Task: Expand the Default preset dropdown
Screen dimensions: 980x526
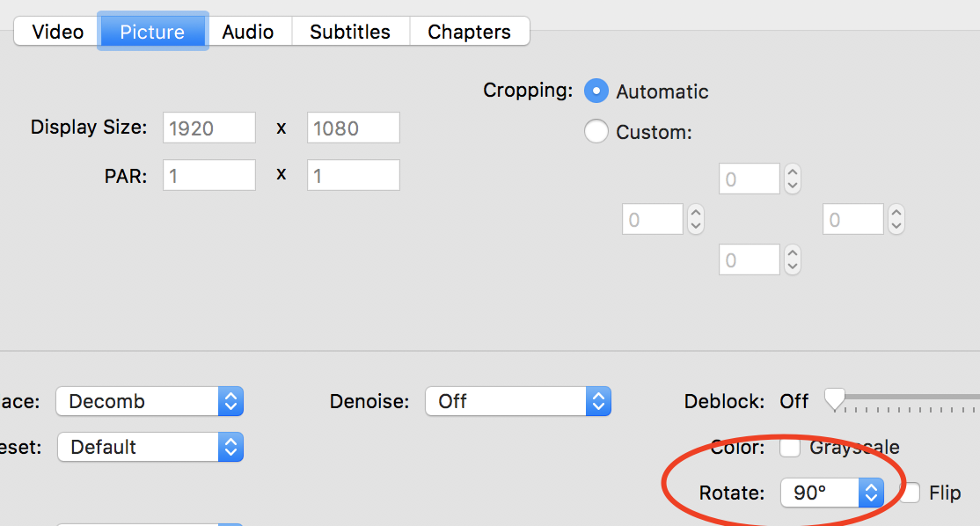Action: (x=150, y=447)
